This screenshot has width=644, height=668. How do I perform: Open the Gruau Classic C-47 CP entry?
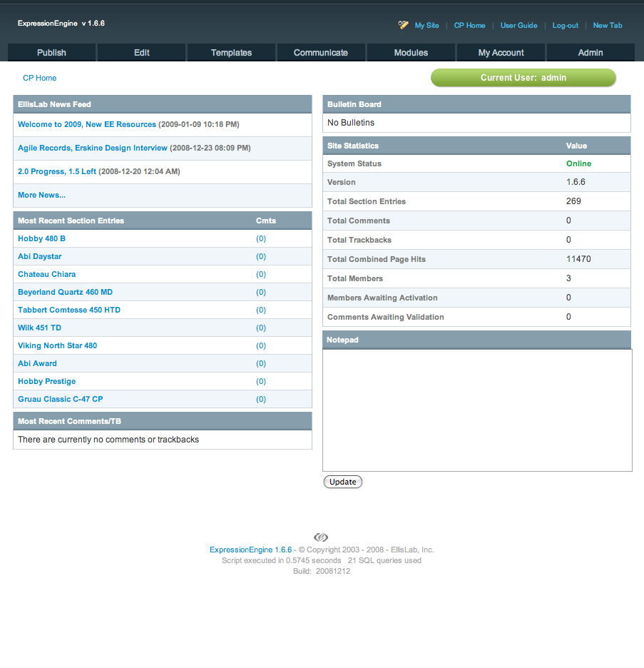[x=61, y=399]
